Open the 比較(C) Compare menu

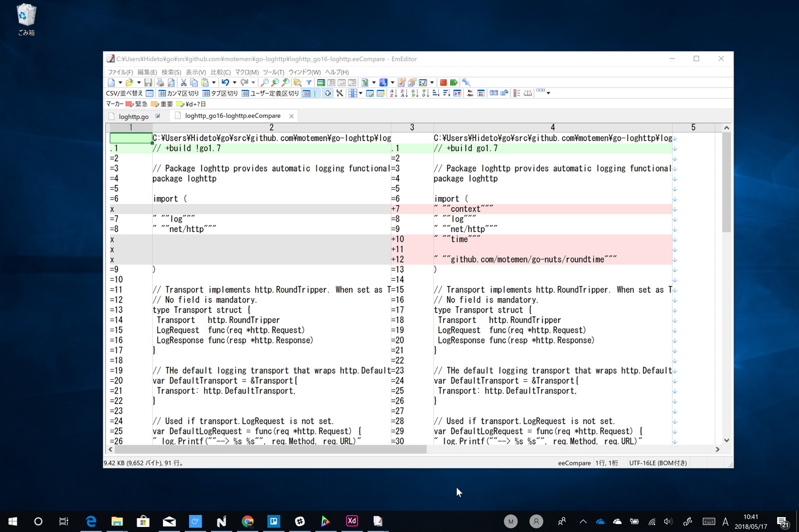[220, 72]
